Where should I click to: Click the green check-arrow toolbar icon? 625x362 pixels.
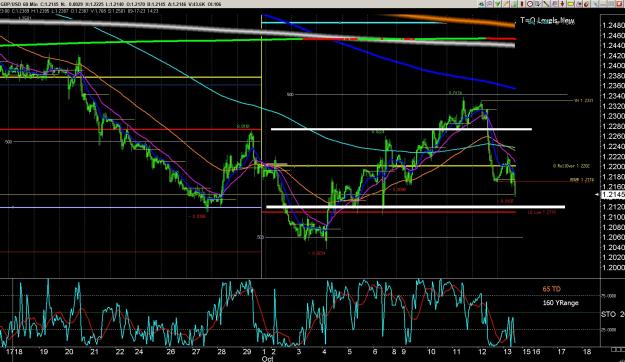(x=498, y=4)
